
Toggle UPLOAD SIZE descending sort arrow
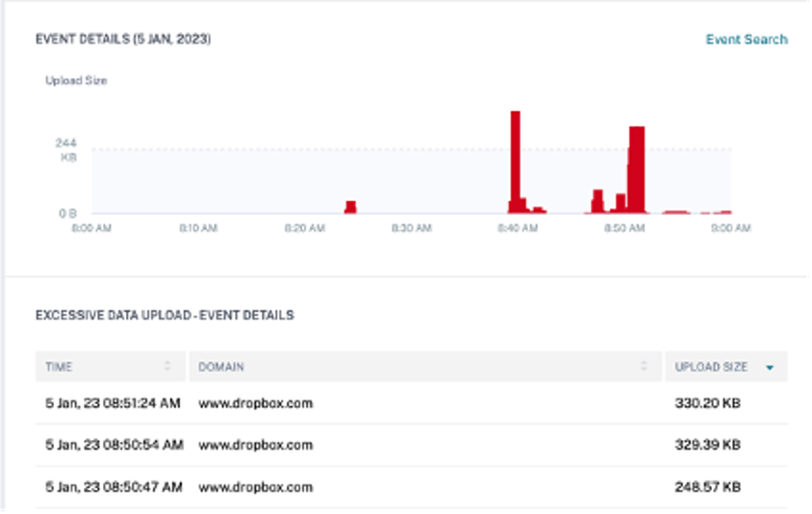[770, 367]
